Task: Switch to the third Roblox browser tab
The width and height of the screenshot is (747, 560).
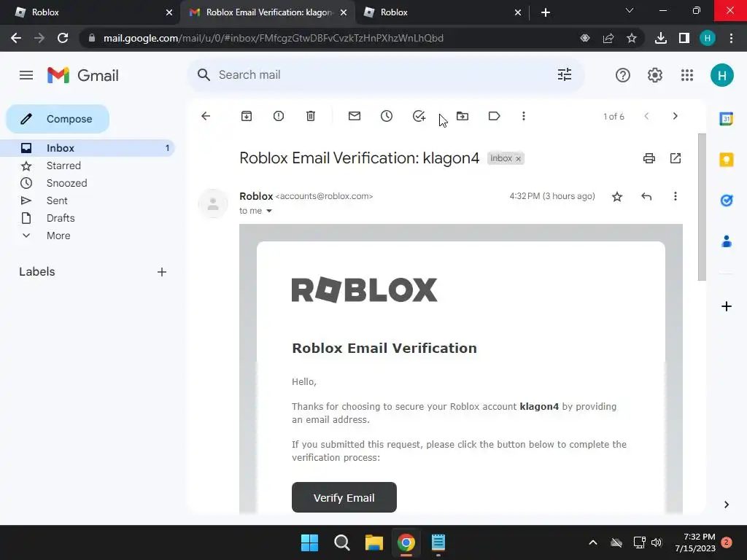Action: (x=441, y=12)
